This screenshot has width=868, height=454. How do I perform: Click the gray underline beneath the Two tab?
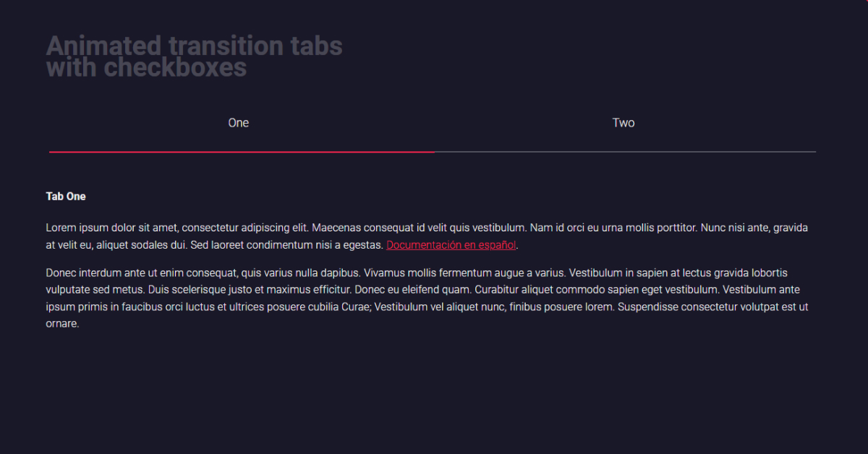[626, 153]
